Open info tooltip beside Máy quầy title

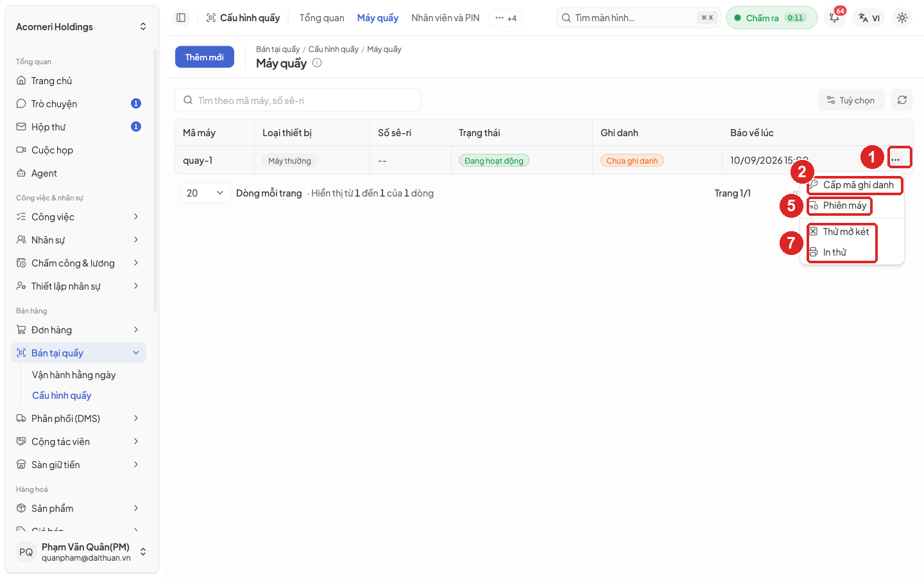(x=317, y=63)
